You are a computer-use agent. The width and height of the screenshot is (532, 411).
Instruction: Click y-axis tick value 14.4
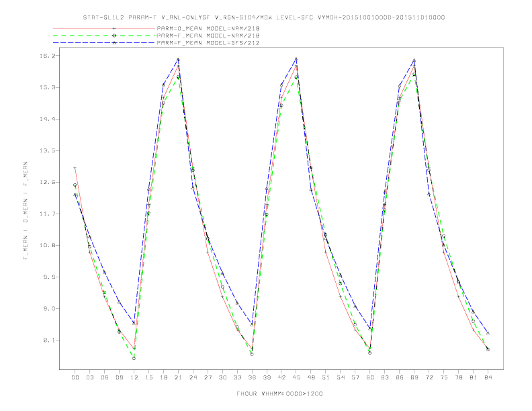pyautogui.click(x=47, y=119)
